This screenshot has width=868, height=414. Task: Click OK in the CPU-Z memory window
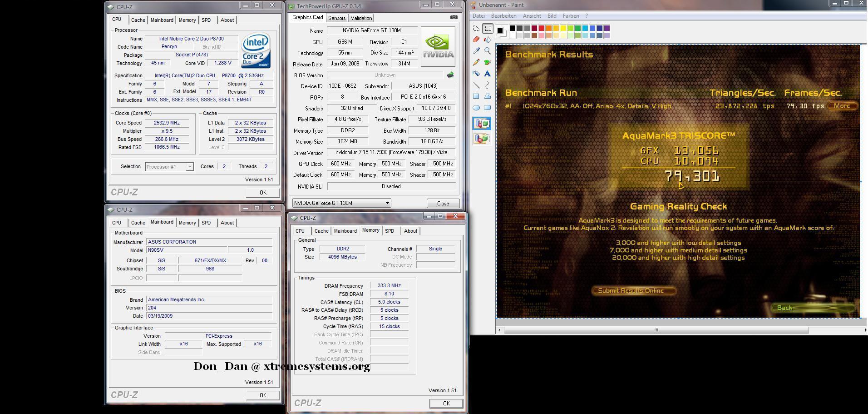[446, 403]
